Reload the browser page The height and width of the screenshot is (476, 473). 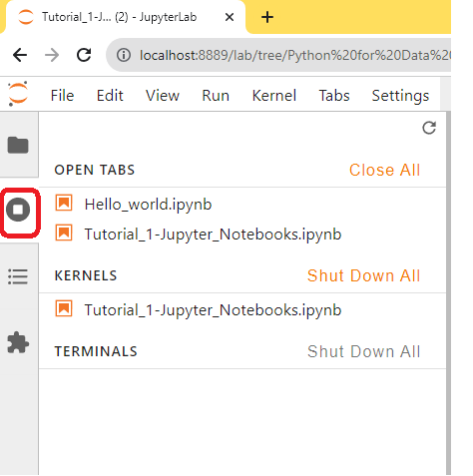[x=84, y=55]
